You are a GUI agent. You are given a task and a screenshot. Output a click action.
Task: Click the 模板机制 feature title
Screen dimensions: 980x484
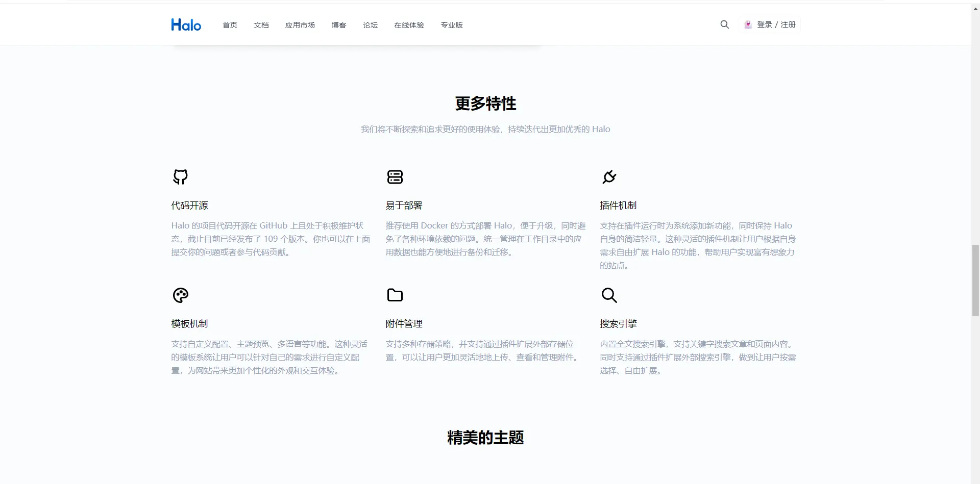point(190,324)
